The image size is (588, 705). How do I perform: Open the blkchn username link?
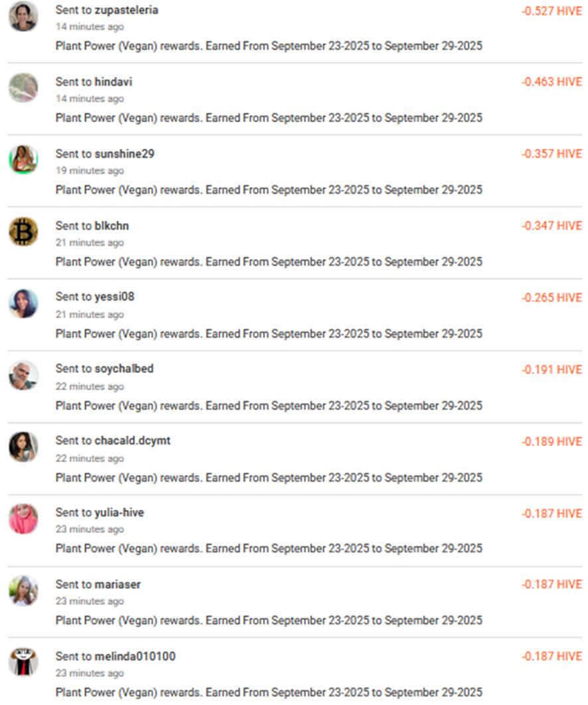click(x=111, y=226)
